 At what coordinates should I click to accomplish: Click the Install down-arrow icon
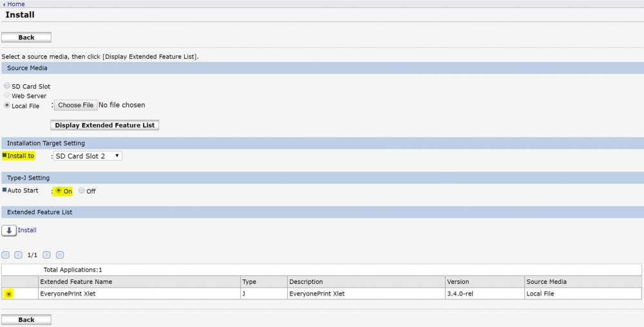(x=9, y=230)
